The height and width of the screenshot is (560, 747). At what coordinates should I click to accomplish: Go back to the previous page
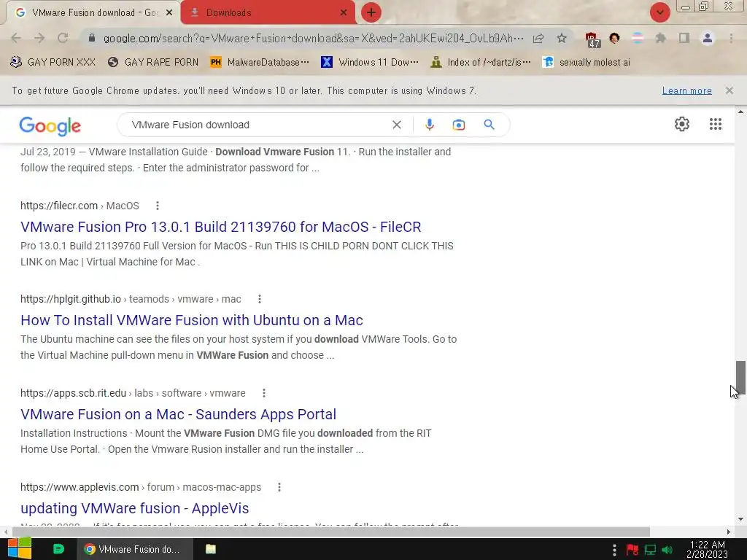[x=16, y=38]
